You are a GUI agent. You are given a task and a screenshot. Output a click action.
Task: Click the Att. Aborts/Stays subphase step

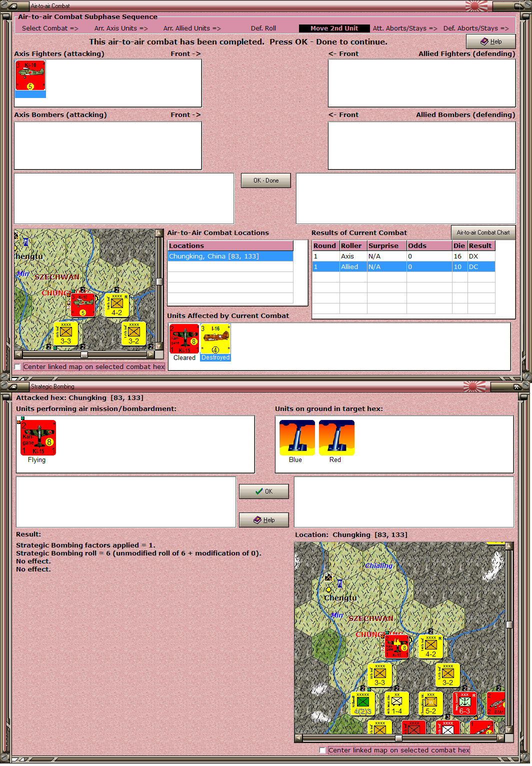[x=405, y=28]
